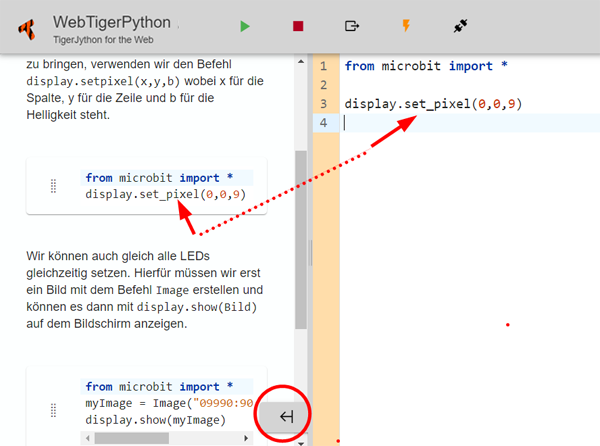Click the WebTigerPython tiger logo
The height and width of the screenshot is (446, 600).
[x=27, y=29]
